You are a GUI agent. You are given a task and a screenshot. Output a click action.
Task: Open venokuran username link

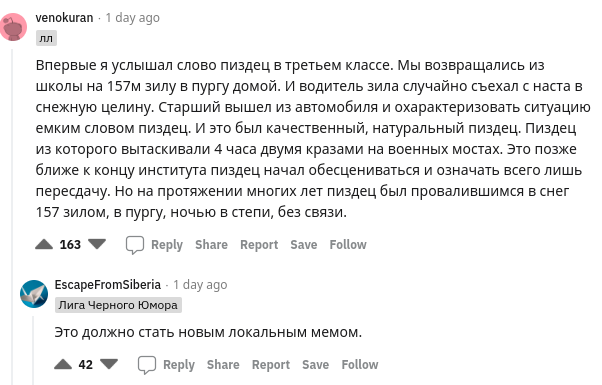(x=64, y=18)
